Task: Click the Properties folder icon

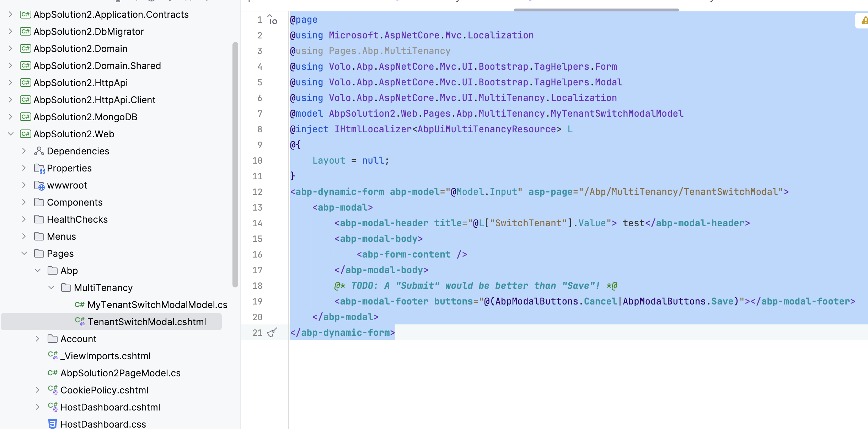Action: click(x=39, y=168)
